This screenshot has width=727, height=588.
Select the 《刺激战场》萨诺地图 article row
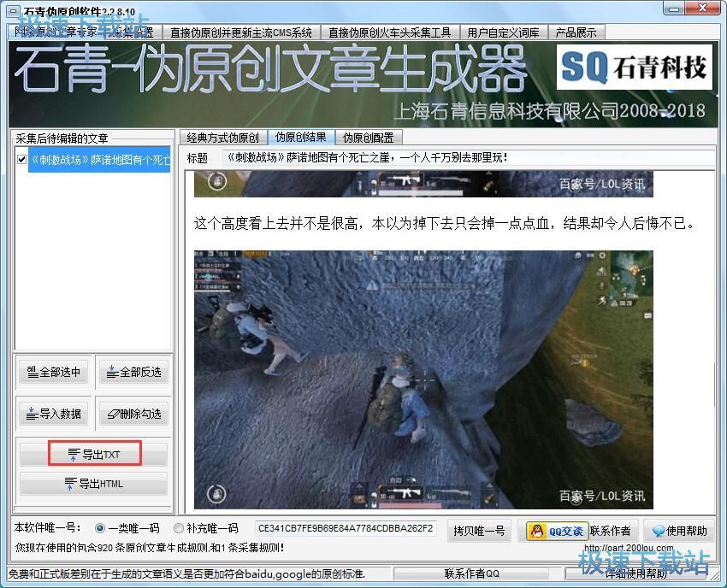(99, 160)
